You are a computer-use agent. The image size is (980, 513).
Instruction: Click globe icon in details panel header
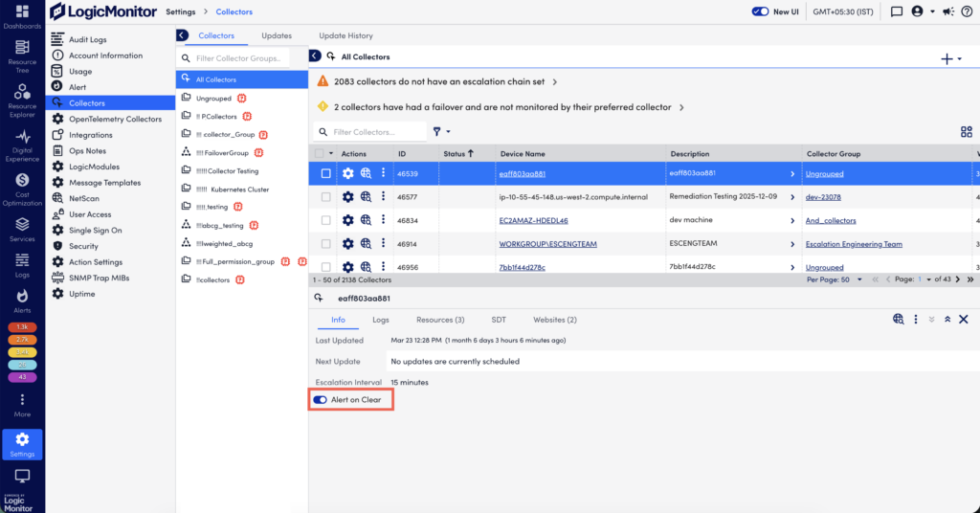coord(898,320)
